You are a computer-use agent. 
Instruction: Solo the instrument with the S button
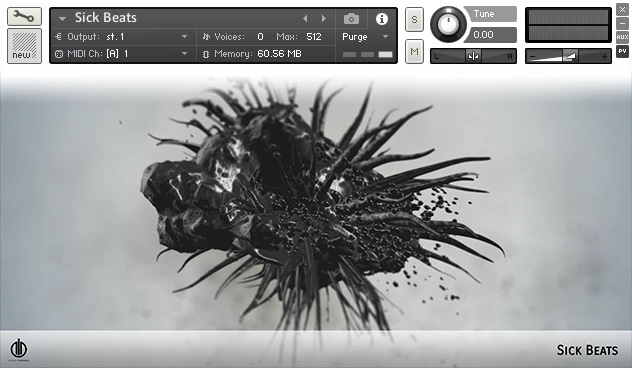tap(414, 19)
